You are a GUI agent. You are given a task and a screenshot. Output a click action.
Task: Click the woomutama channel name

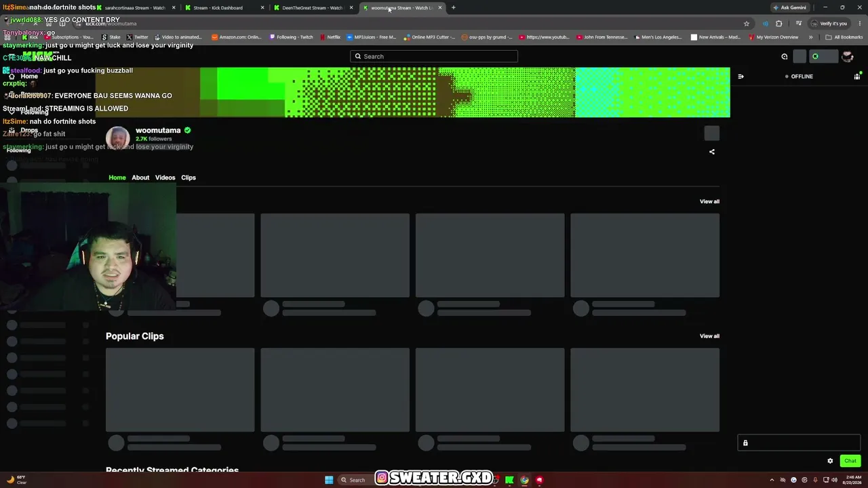(158, 130)
